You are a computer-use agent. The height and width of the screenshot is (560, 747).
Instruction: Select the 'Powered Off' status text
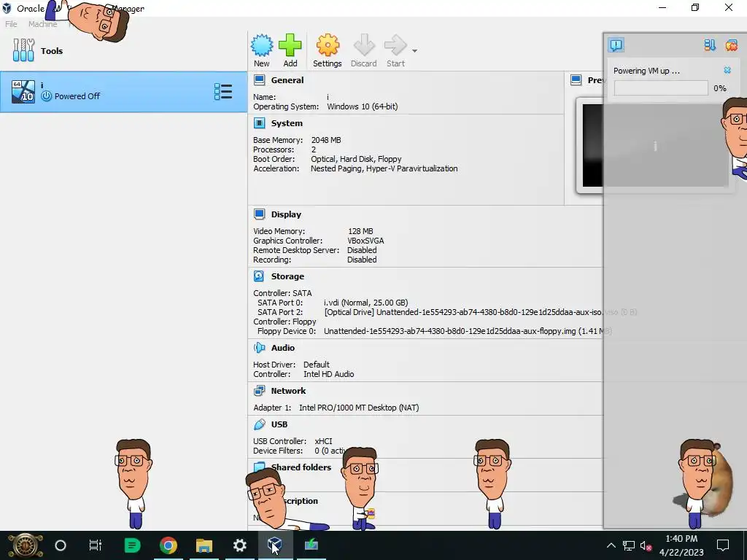click(77, 96)
